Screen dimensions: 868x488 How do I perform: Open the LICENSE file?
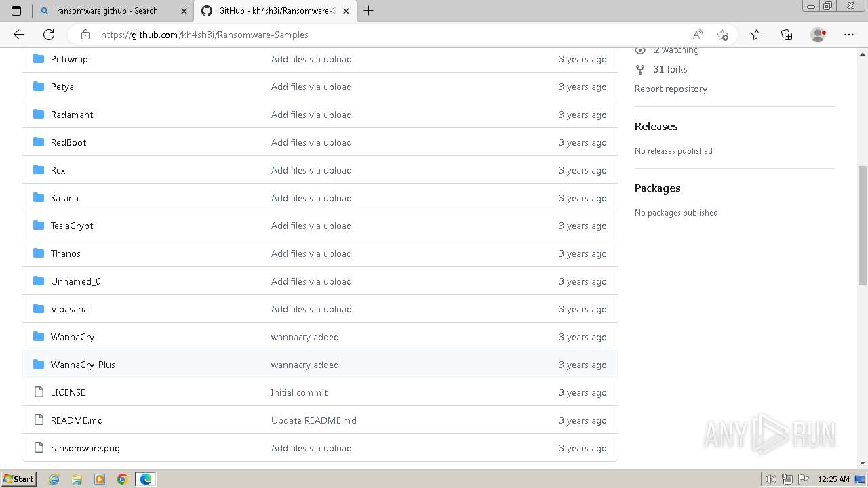[68, 392]
